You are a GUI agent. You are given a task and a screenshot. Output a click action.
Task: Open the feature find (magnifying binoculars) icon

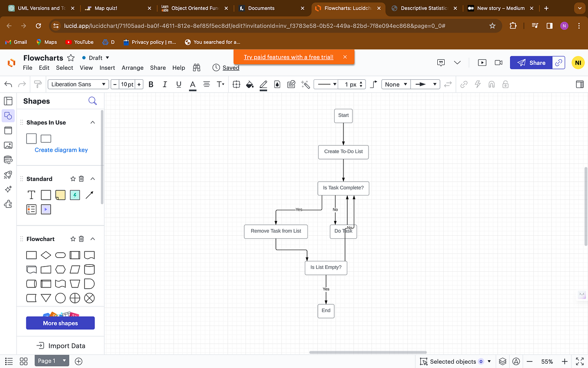pos(197,68)
